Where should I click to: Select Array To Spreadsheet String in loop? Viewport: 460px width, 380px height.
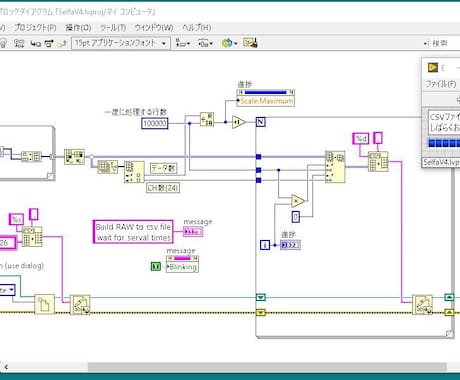(378, 162)
